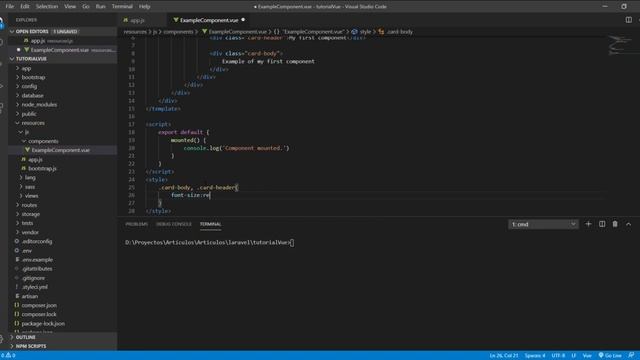Image resolution: width=640 pixels, height=360 pixels.
Task: Split the editor to the right
Action: coord(629,20)
